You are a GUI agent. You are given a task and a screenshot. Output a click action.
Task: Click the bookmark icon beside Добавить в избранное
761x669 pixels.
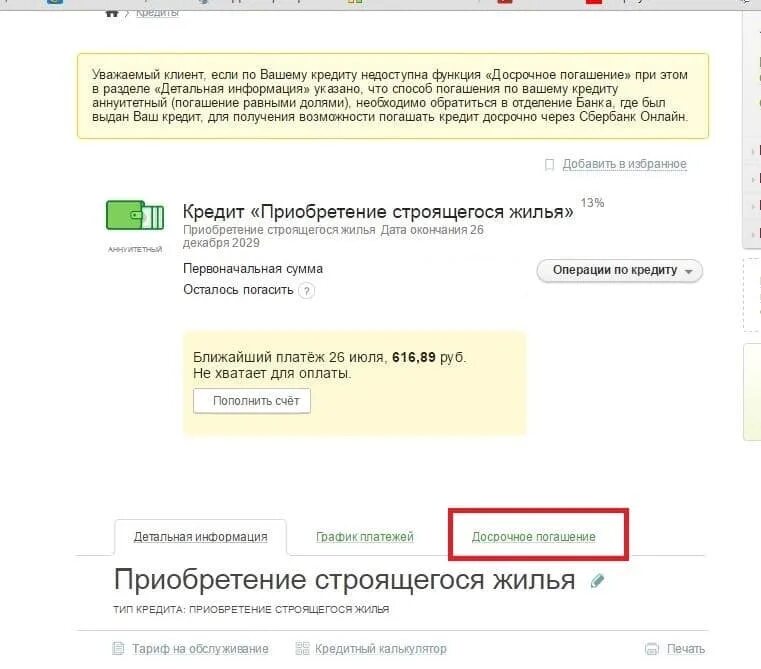549,165
